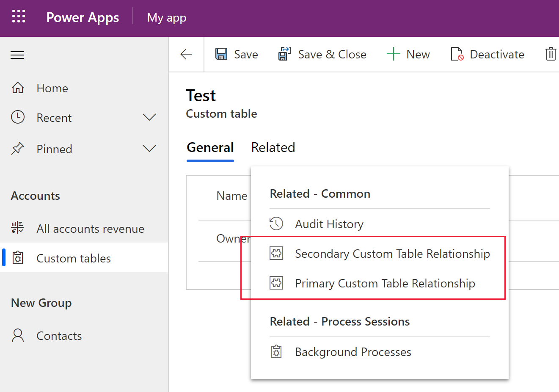Click the Accounts group heading
559x392 pixels.
pos(36,196)
